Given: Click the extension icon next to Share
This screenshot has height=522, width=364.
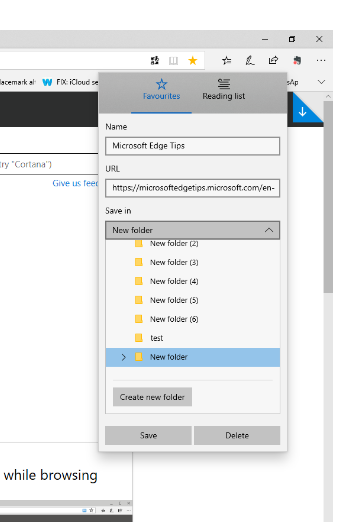Looking at the screenshot, I should point(297,61).
